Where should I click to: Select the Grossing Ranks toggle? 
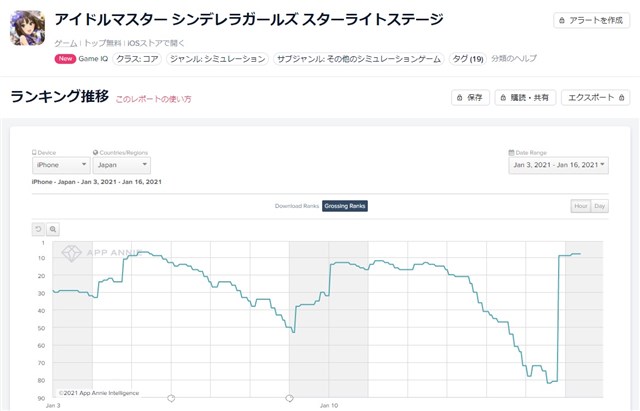point(345,206)
